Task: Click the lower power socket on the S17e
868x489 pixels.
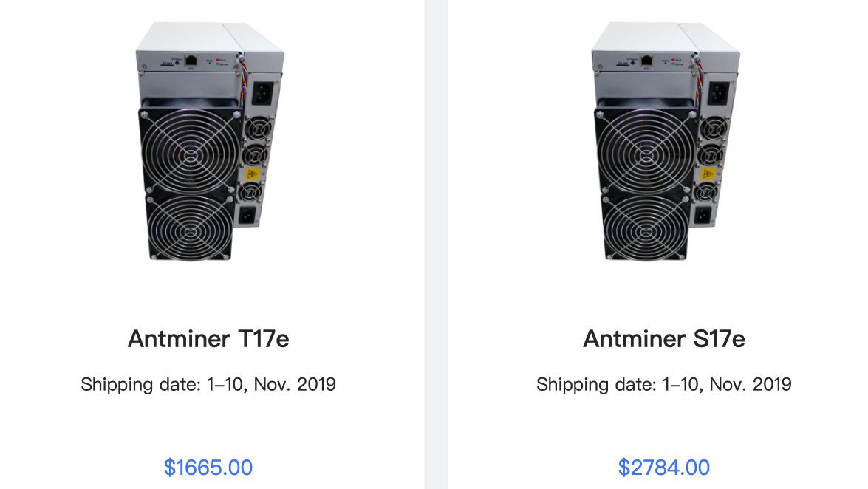Action: (703, 215)
